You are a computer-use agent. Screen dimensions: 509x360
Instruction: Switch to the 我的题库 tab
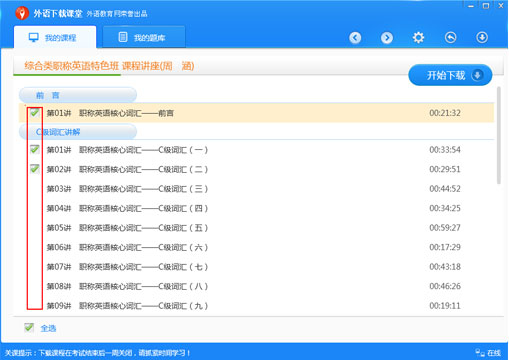pyautogui.click(x=144, y=37)
